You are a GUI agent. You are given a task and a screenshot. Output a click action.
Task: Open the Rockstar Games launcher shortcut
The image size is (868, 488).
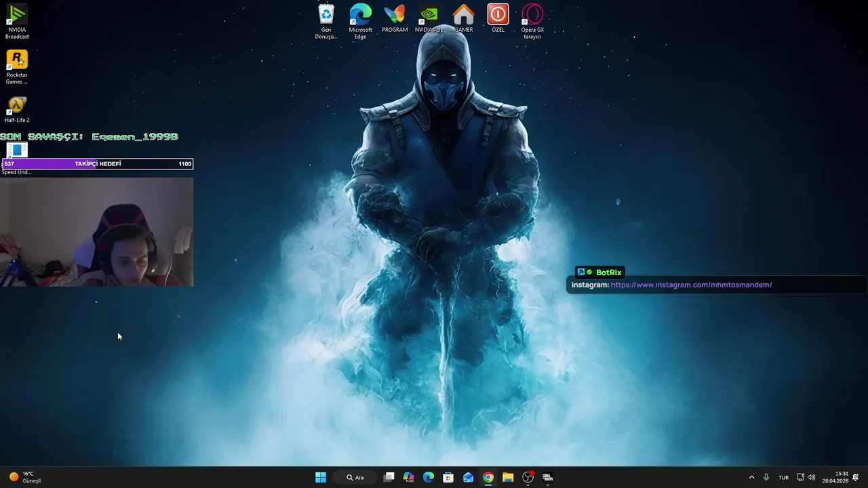pyautogui.click(x=17, y=68)
